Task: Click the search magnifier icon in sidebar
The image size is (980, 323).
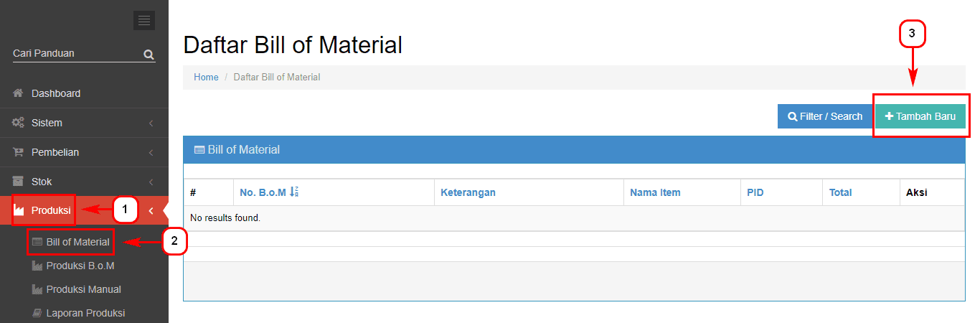Action: 149,55
